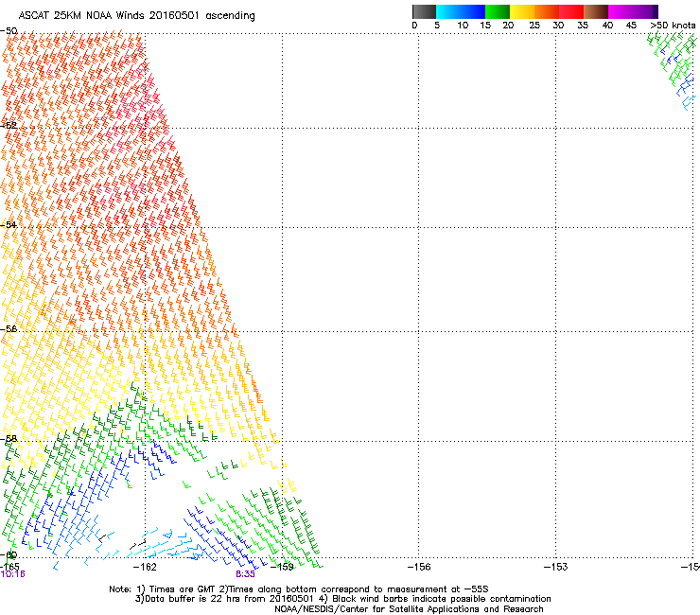The width and height of the screenshot is (700, 615).
Task: Click the -159 longitude axis label
Action: tap(282, 567)
